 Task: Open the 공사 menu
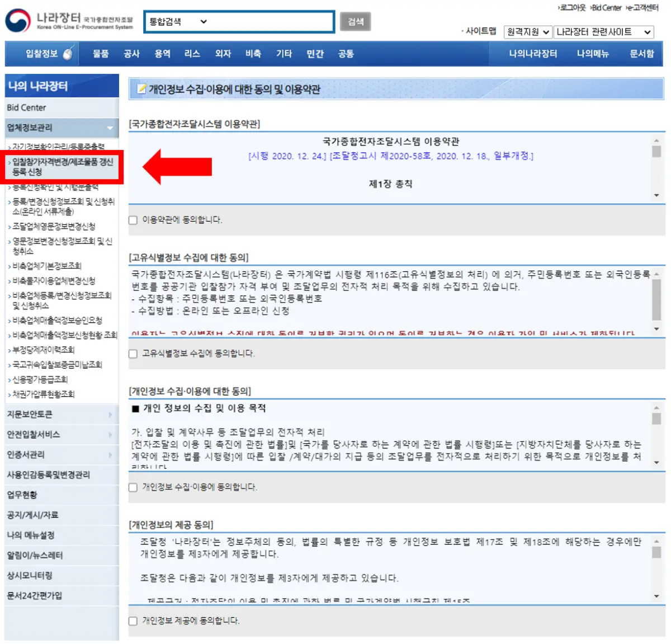coord(131,54)
